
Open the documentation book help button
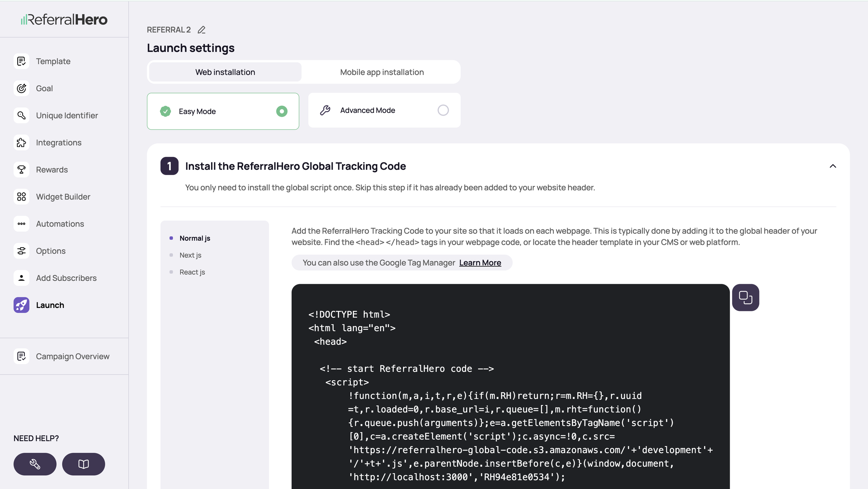(x=84, y=464)
